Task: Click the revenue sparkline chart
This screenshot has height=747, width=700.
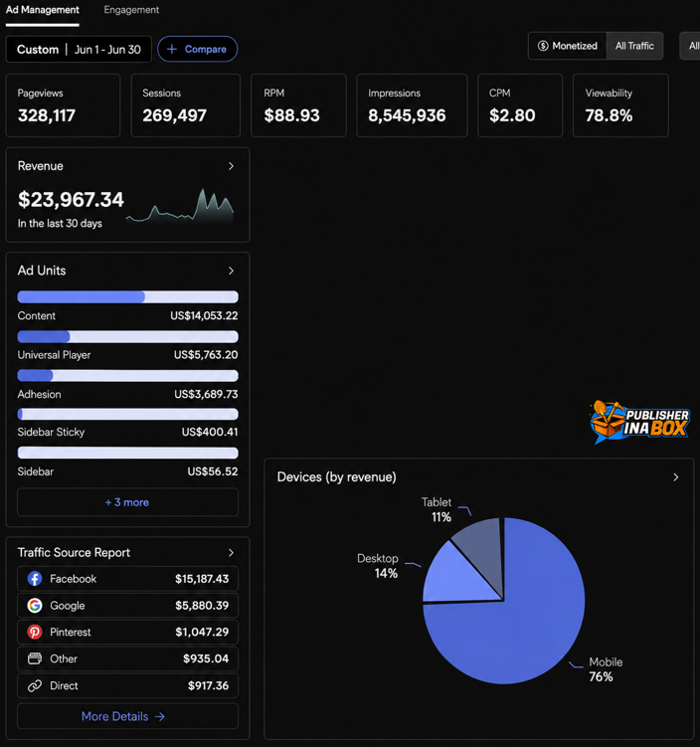Action: click(180, 206)
